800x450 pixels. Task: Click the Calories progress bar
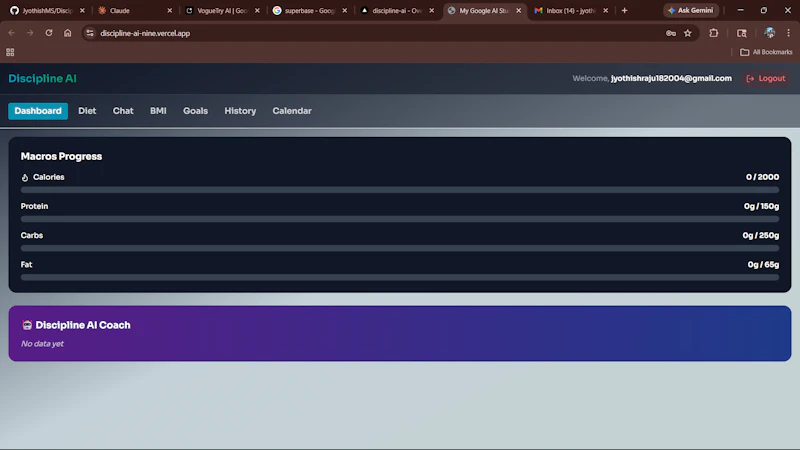[400, 190]
